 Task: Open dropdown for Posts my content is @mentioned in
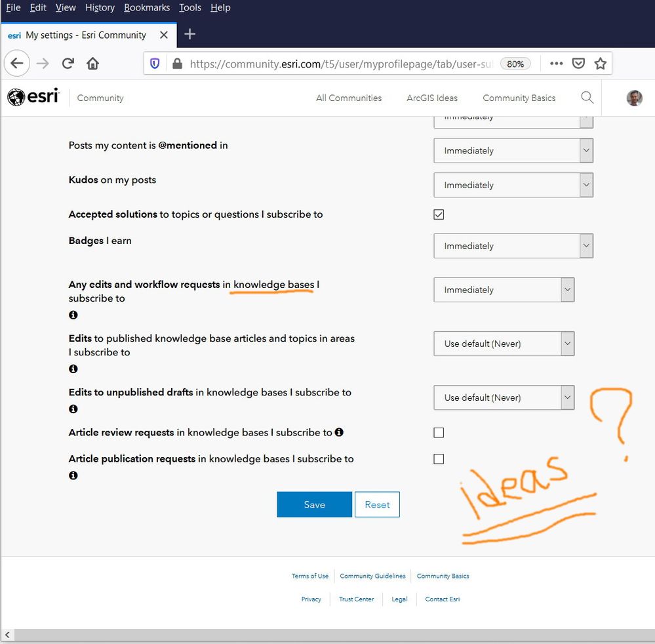point(513,151)
